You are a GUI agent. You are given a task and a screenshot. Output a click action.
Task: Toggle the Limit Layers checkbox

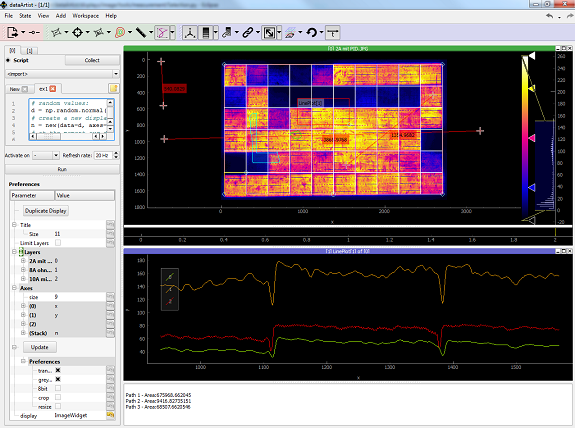pyautogui.click(x=58, y=243)
